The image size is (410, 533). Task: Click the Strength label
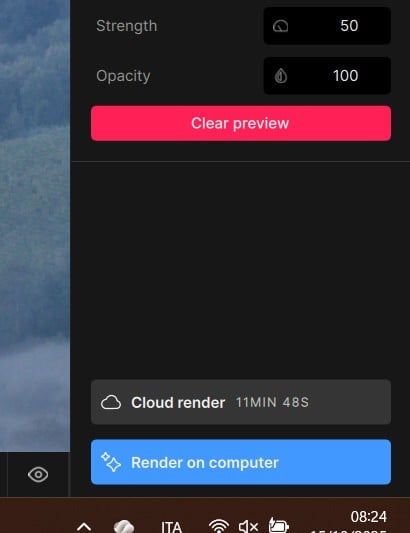pos(126,26)
